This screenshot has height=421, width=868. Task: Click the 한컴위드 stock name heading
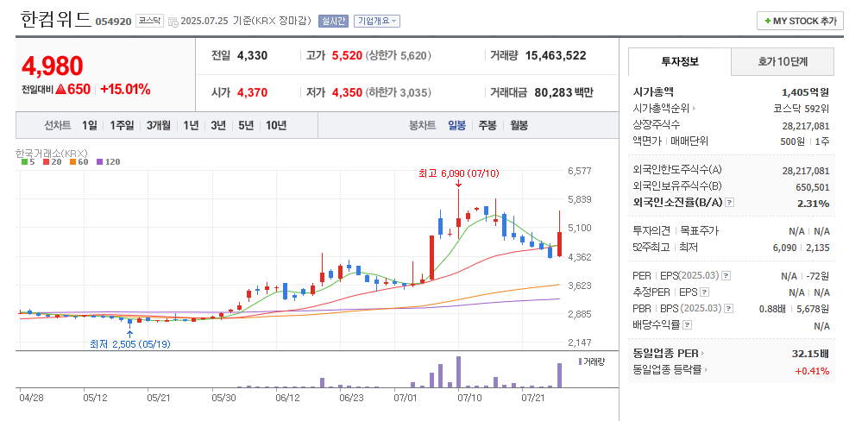56,20
